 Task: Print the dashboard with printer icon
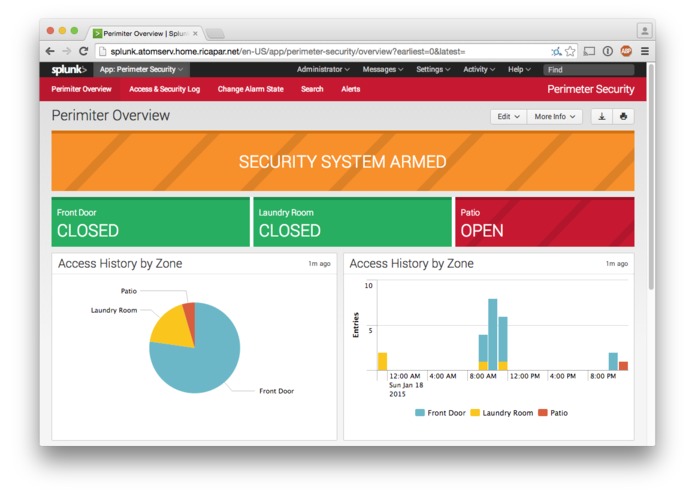623,117
